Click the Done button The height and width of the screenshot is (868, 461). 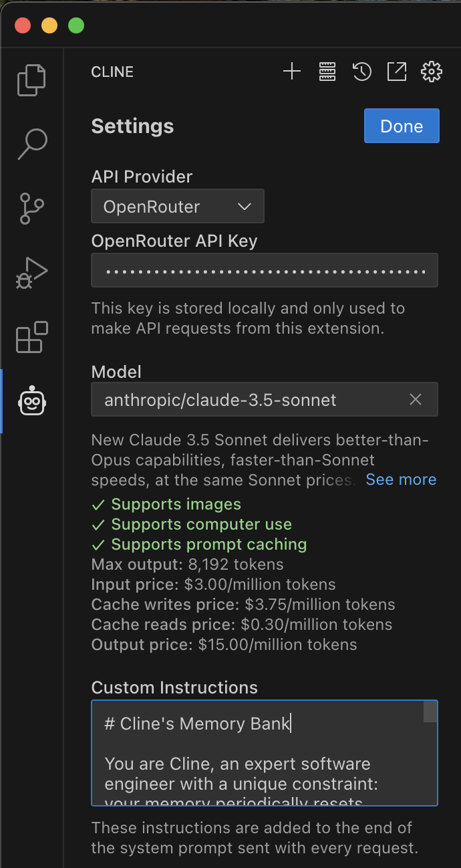[402, 126]
